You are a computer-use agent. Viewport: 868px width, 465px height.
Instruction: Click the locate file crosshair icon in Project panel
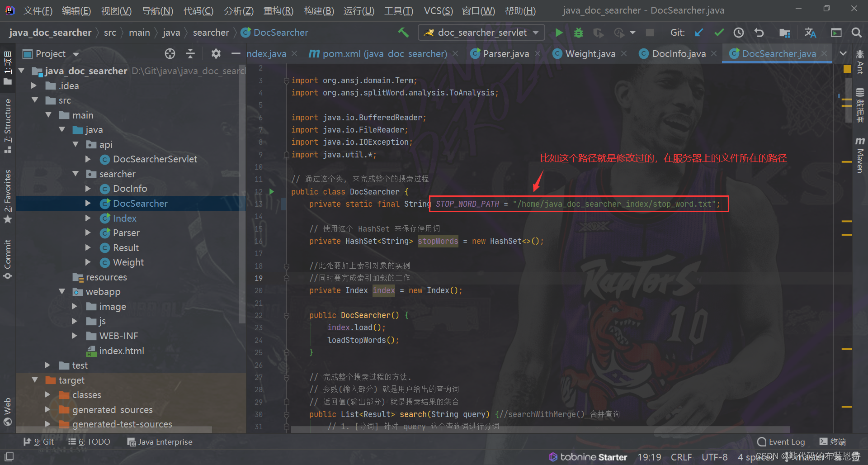coord(170,54)
